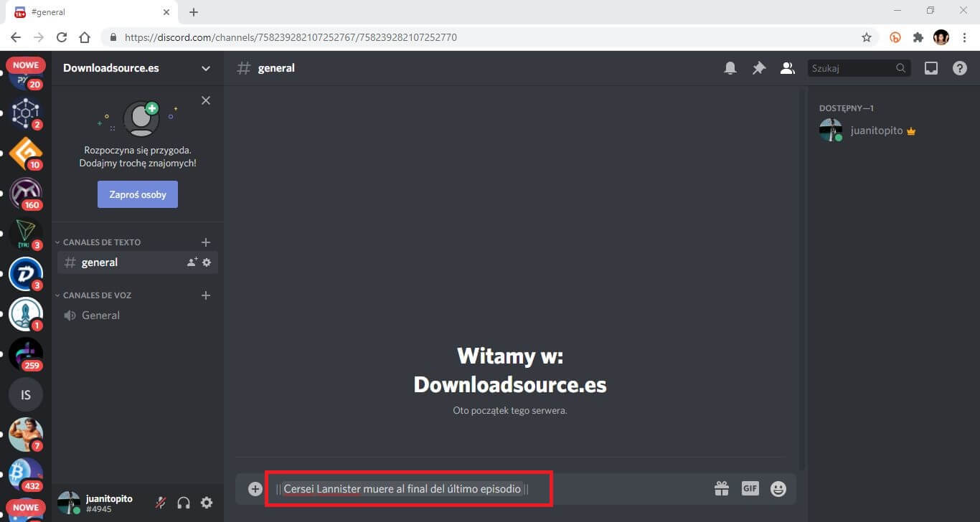Open the server with badge 1
Screen dimensions: 980x522
tap(26, 314)
